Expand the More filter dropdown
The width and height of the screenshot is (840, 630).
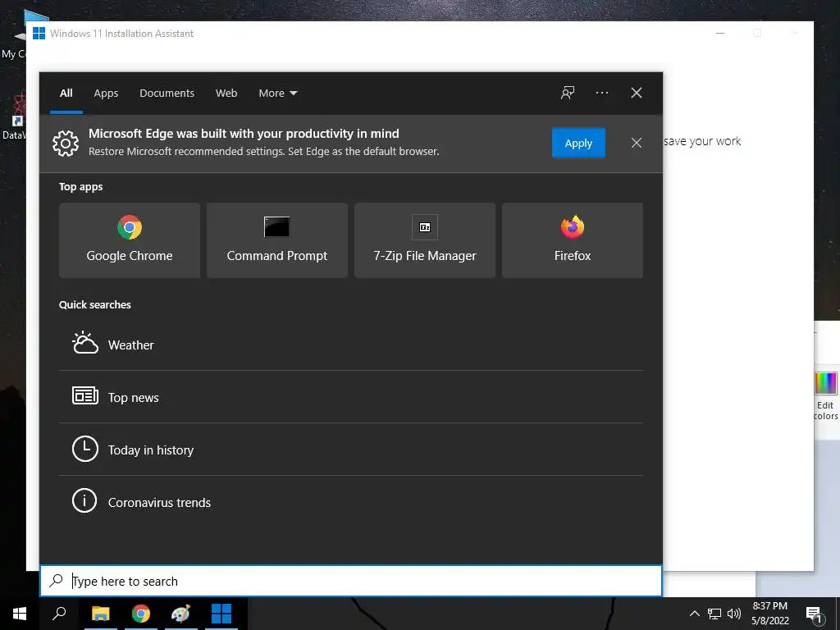point(277,94)
